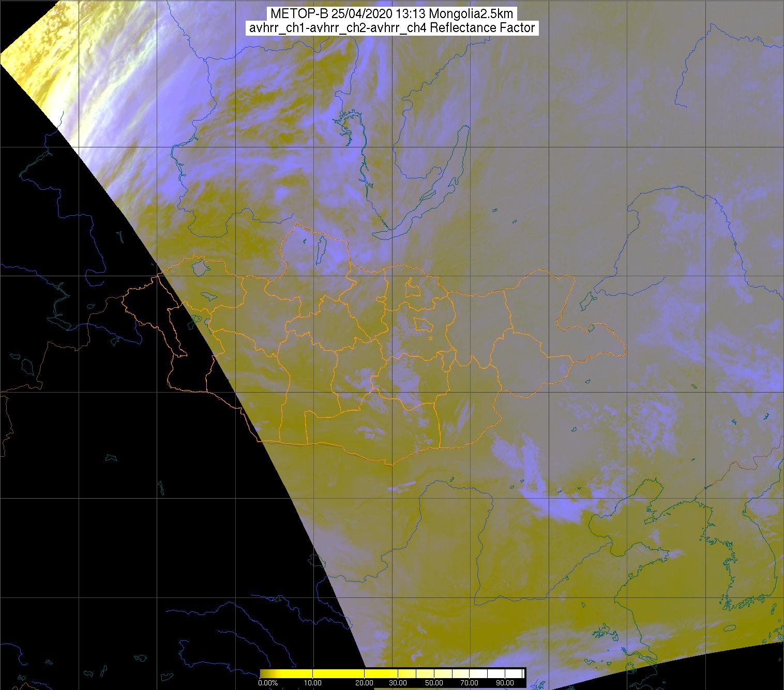Viewport: 784px width, 690px height.
Task: Click the '0.00%' label on the color scale
Action: pos(268,683)
